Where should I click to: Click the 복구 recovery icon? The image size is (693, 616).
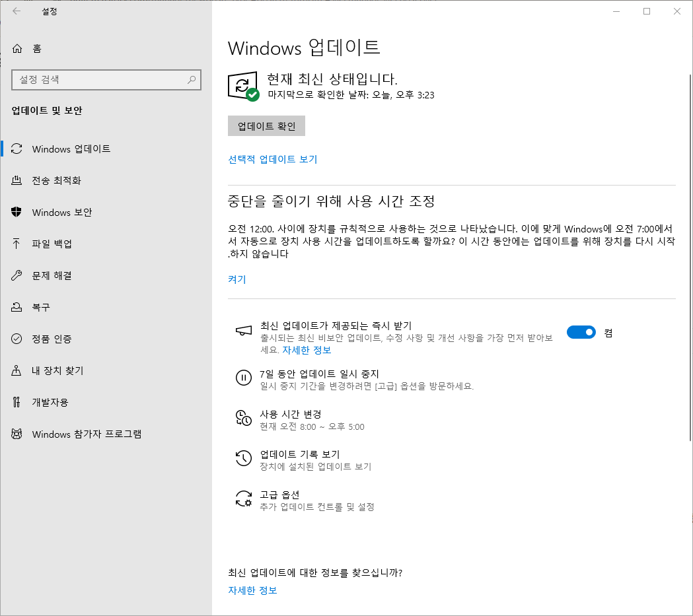click(17, 307)
